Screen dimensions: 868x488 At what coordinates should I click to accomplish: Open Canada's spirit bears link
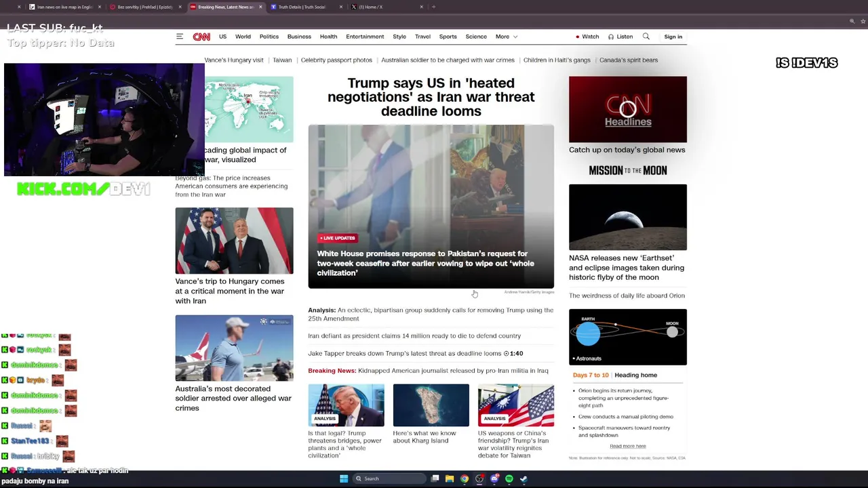point(629,60)
